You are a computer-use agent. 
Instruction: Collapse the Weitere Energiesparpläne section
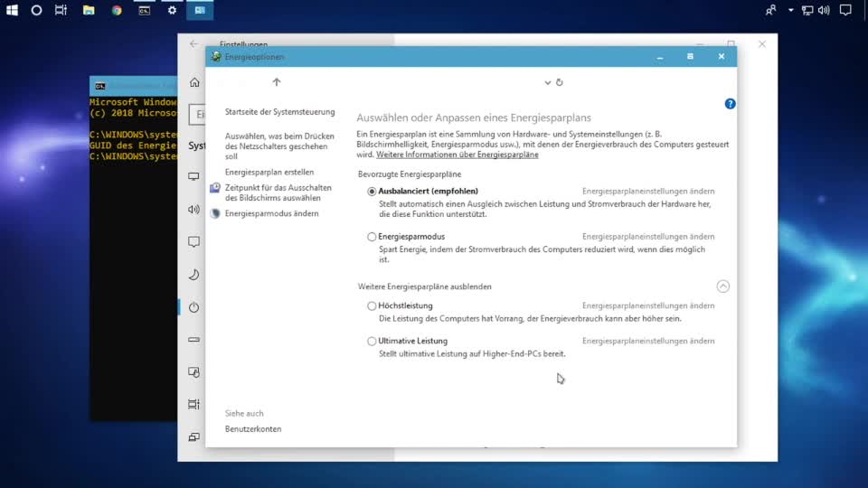pyautogui.click(x=722, y=286)
